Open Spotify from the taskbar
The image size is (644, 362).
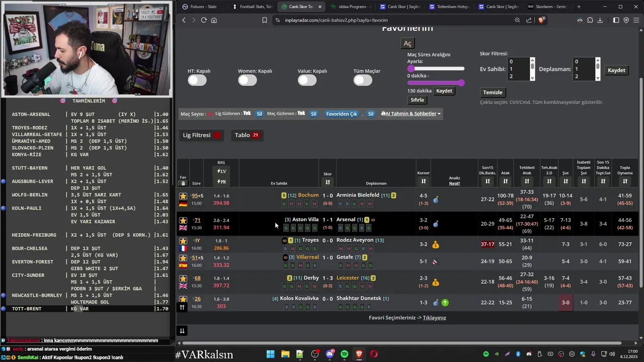[345, 354]
